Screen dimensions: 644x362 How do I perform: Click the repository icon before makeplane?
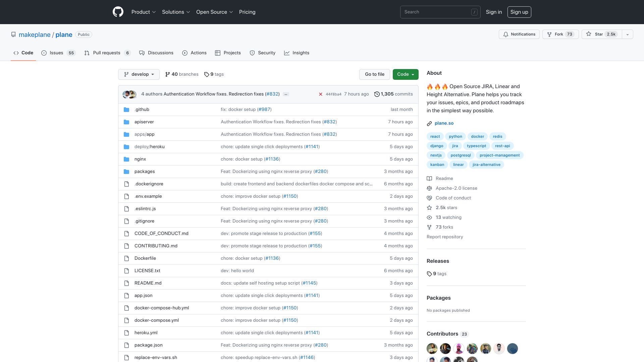click(x=13, y=35)
